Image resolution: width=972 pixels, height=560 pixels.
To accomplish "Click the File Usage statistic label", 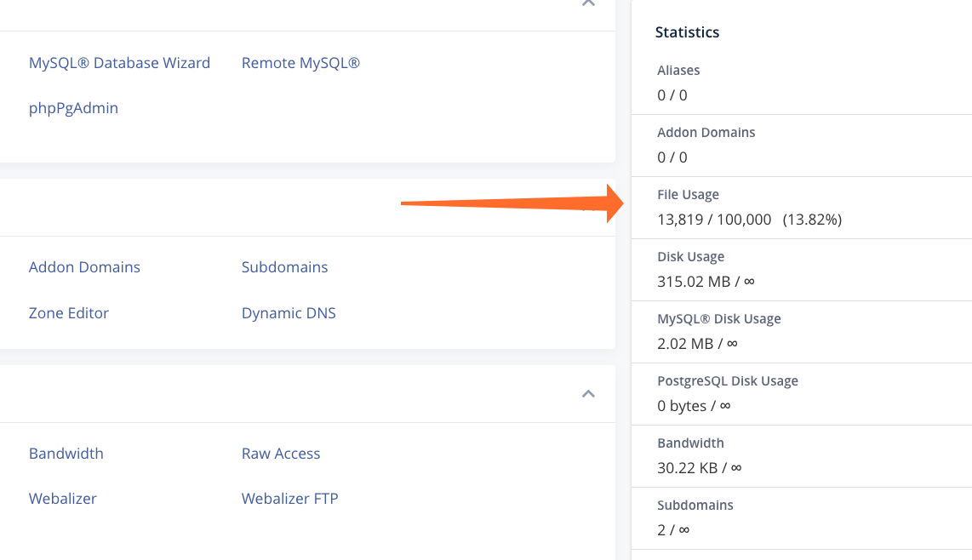I will click(x=688, y=195).
